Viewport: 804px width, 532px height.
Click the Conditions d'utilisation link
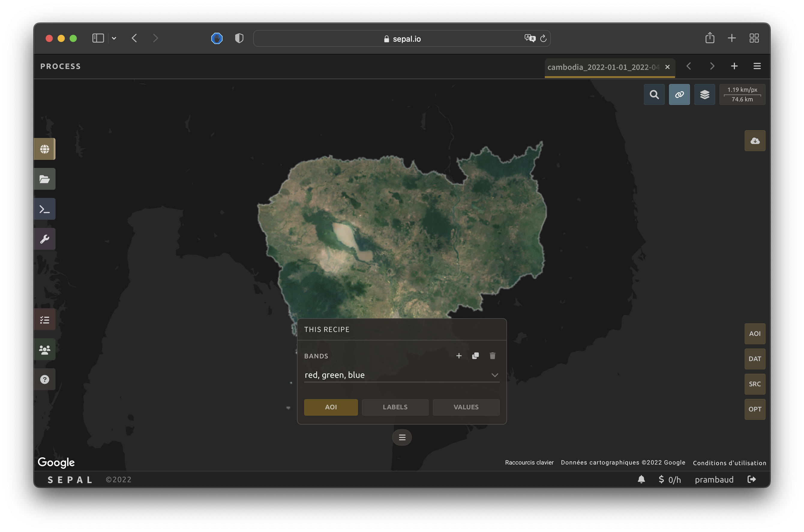729,463
